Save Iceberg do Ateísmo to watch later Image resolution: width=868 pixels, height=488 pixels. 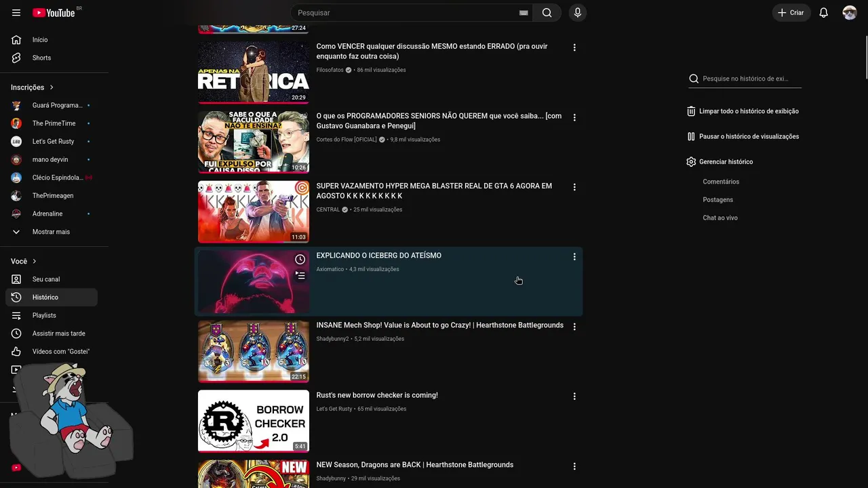(x=300, y=260)
